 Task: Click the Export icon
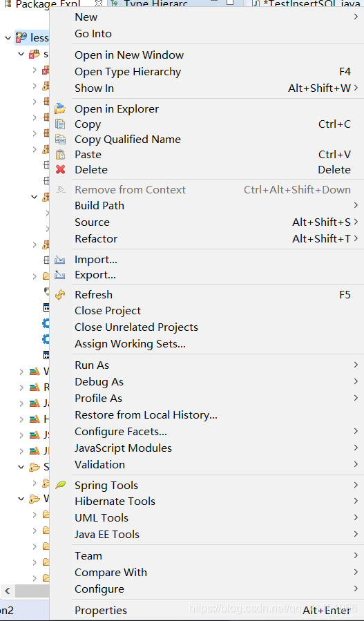(60, 274)
